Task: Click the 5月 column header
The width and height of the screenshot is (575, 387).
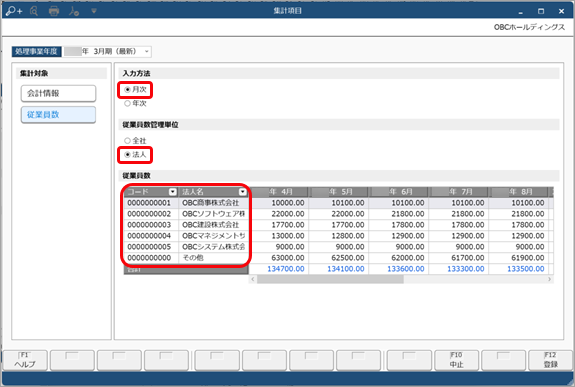Action: point(338,192)
